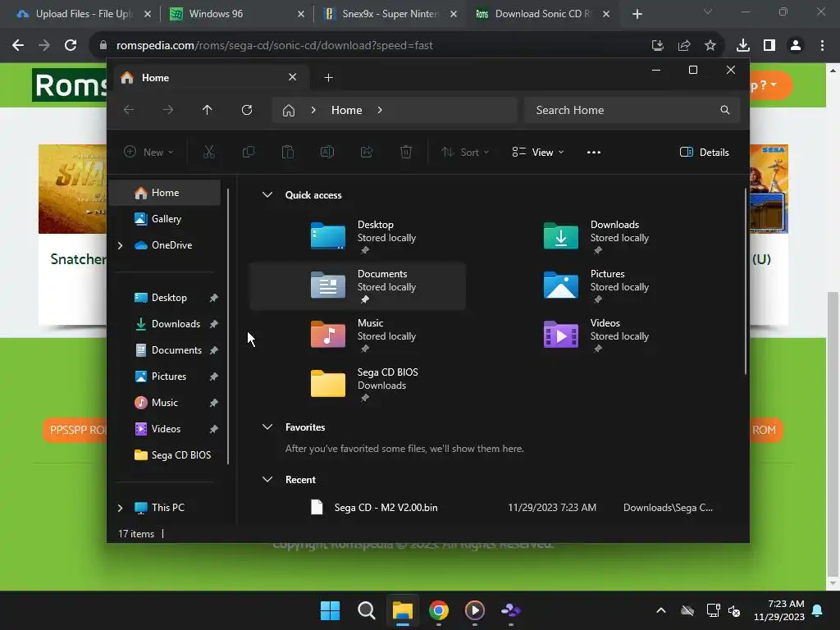Viewport: 840px width, 630px height.
Task: Bookmark this page with the star icon
Action: [710, 46]
